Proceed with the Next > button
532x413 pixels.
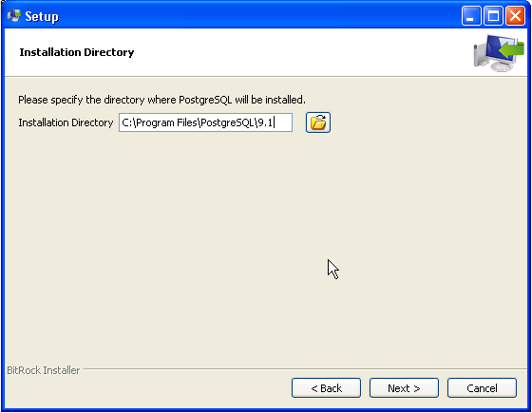coord(404,388)
